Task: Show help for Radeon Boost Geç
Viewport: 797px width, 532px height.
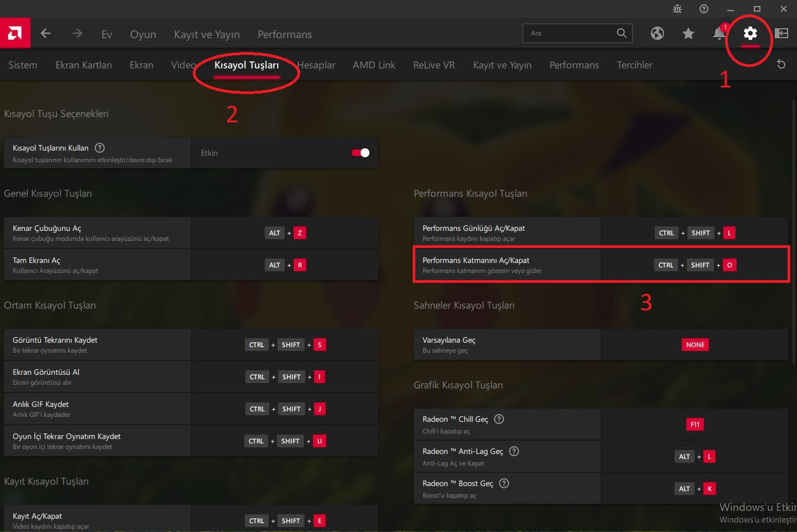Action: click(504, 483)
